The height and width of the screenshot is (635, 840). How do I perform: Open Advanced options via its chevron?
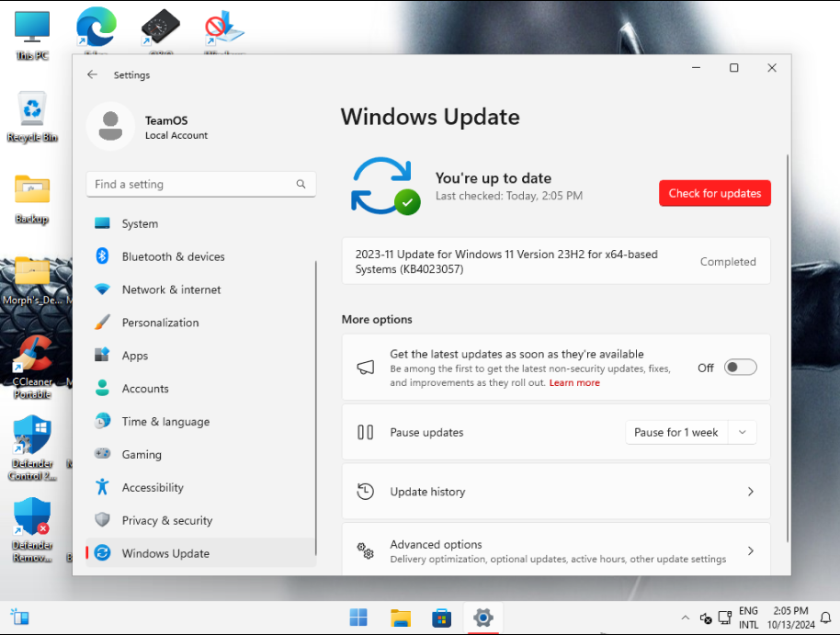click(x=751, y=550)
